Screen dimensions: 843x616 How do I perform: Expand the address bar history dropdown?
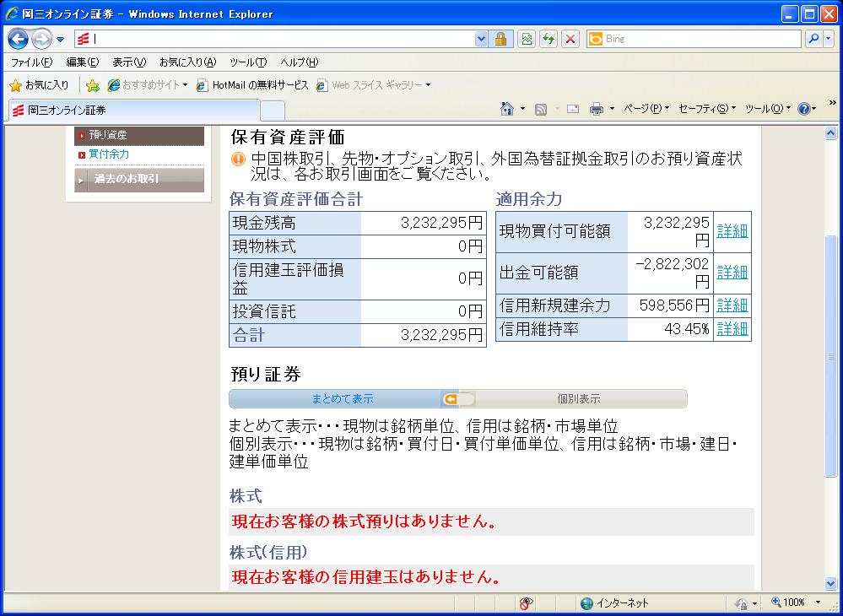click(481, 39)
